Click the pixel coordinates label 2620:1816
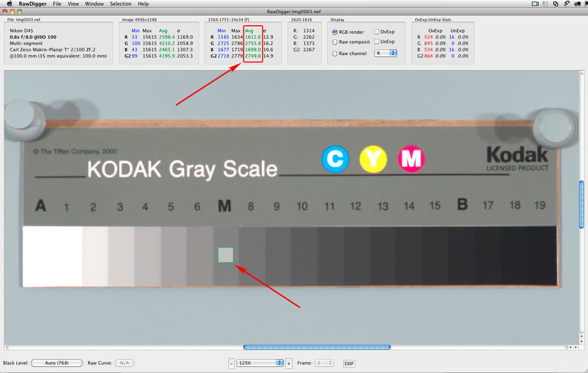The image size is (588, 373). coord(301,20)
